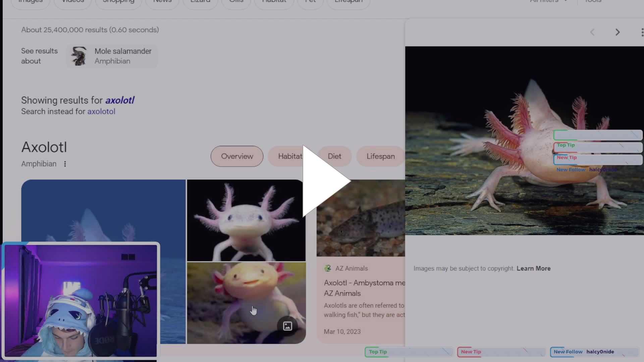
Task: Click the Search instead for axolotol link
Action: (101, 111)
